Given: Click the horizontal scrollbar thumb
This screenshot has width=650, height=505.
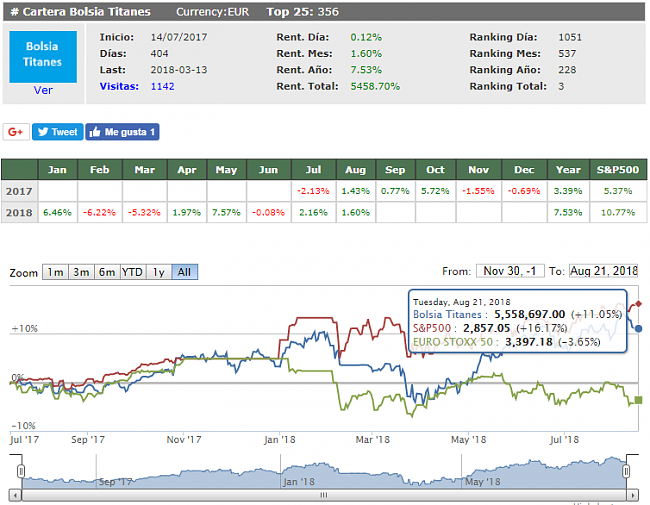Looking at the screenshot, I should click(324, 495).
